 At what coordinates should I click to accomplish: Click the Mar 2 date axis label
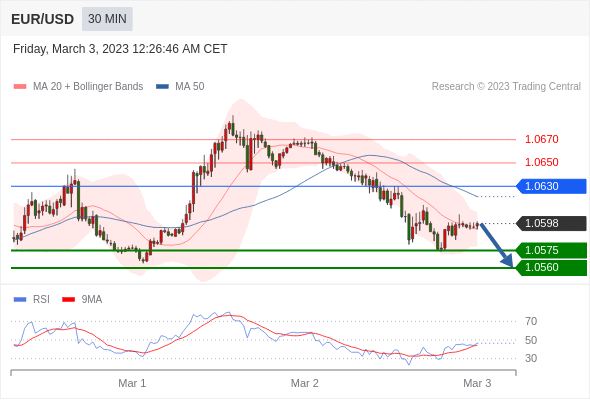click(x=305, y=383)
